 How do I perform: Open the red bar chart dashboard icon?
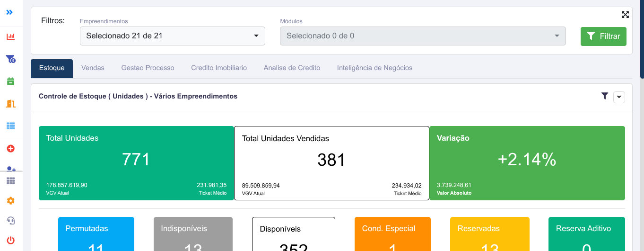coord(10,36)
